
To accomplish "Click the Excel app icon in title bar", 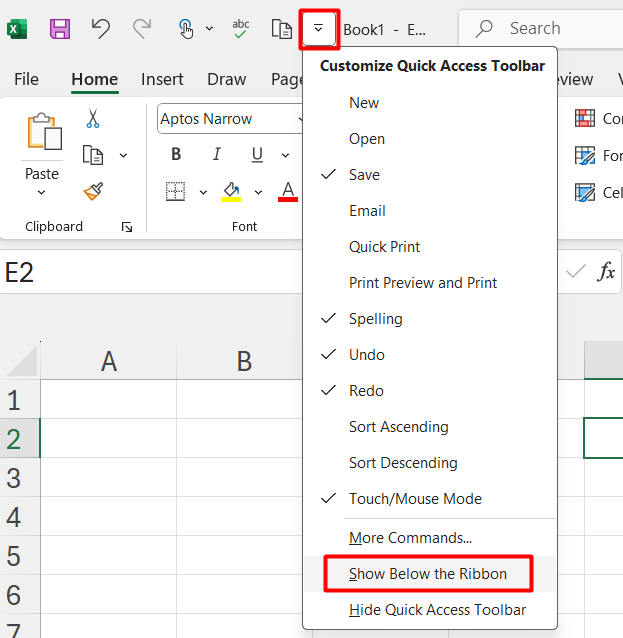I will coord(17,29).
